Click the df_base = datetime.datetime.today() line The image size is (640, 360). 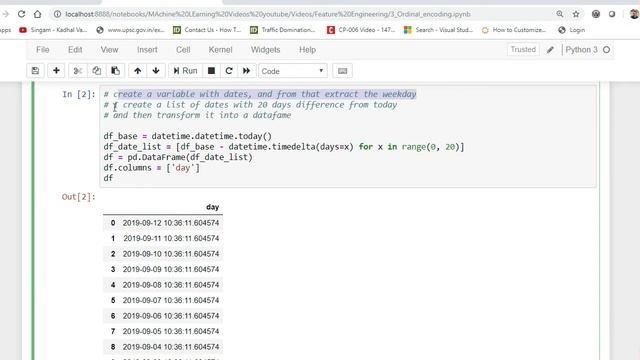tap(187, 136)
